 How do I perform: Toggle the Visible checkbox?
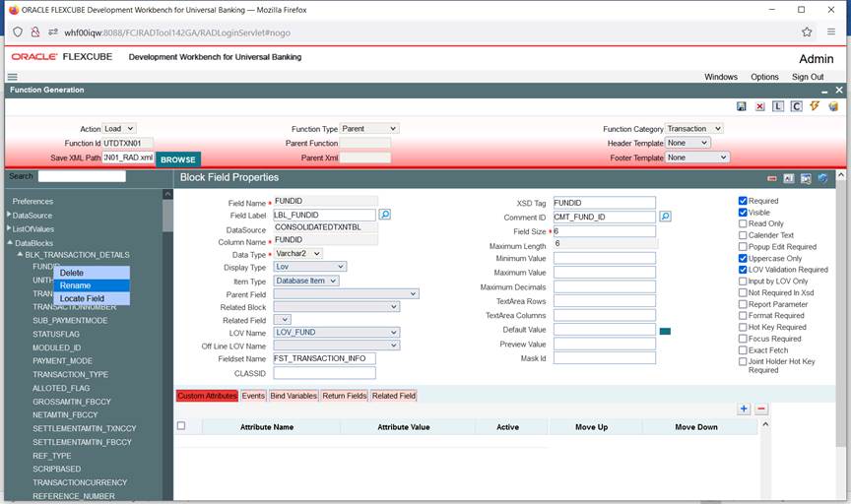click(x=743, y=212)
